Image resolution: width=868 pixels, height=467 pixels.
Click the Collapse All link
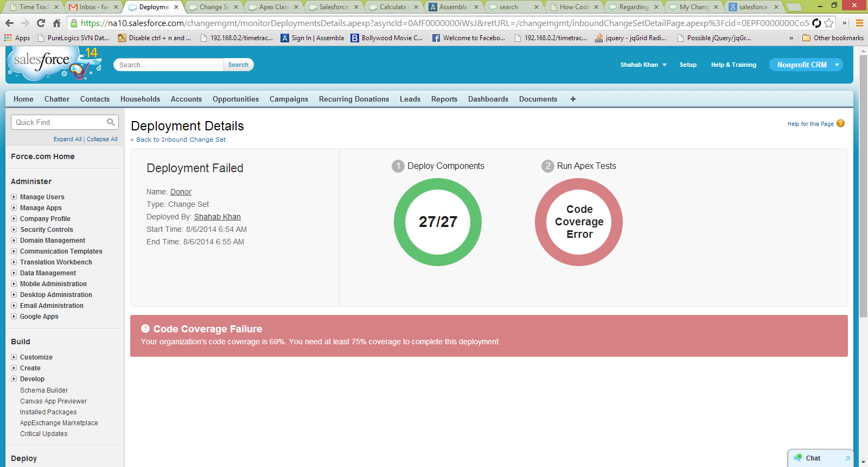coord(102,139)
